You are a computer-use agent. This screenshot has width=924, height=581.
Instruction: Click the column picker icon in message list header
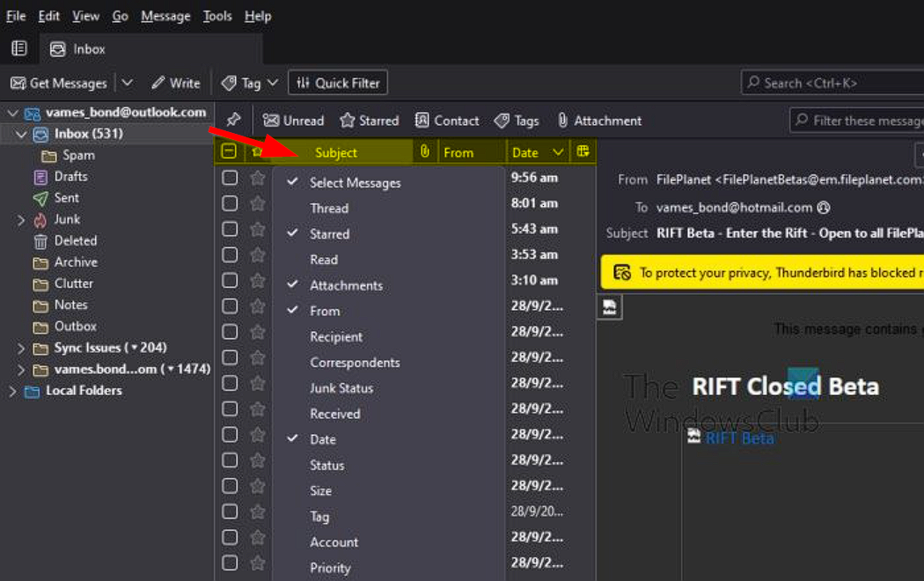(583, 151)
